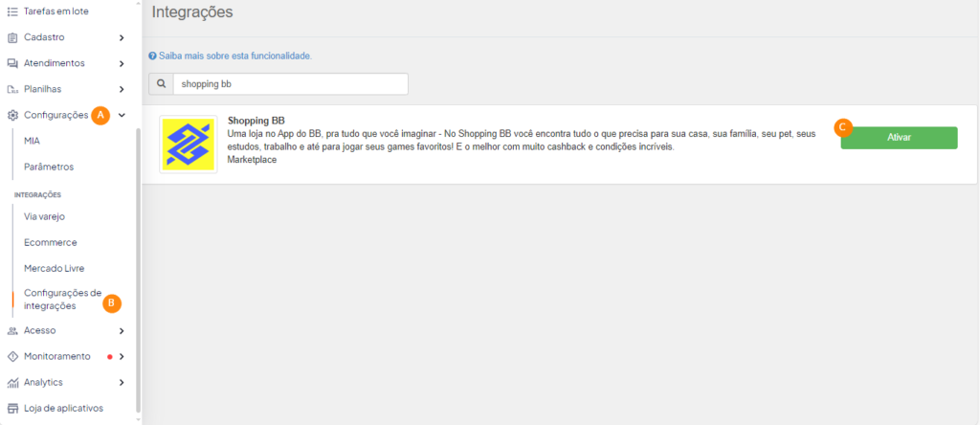The image size is (980, 425).
Task: Click the Monitoramento diamond icon
Action: coord(11,356)
